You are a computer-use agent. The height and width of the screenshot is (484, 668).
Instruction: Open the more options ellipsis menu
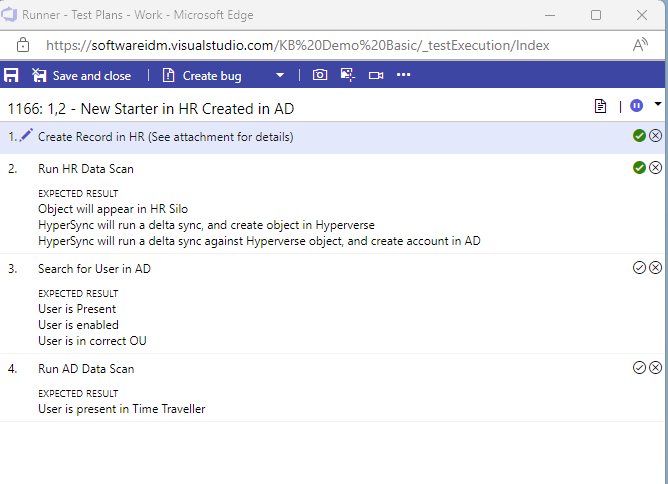(x=404, y=75)
